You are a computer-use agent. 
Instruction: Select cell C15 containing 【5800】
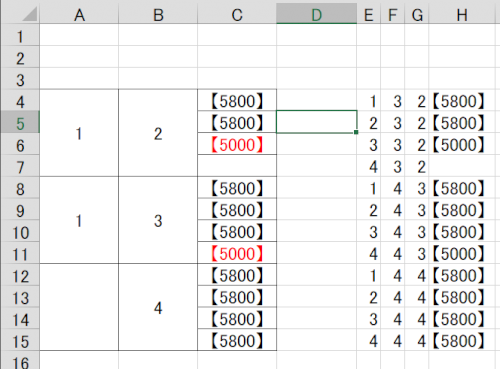pos(237,340)
